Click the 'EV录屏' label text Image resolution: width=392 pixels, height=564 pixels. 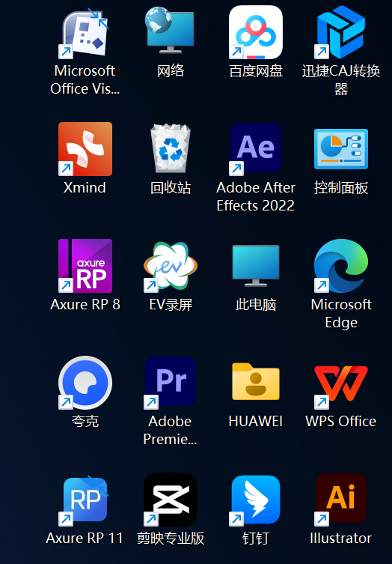(171, 305)
